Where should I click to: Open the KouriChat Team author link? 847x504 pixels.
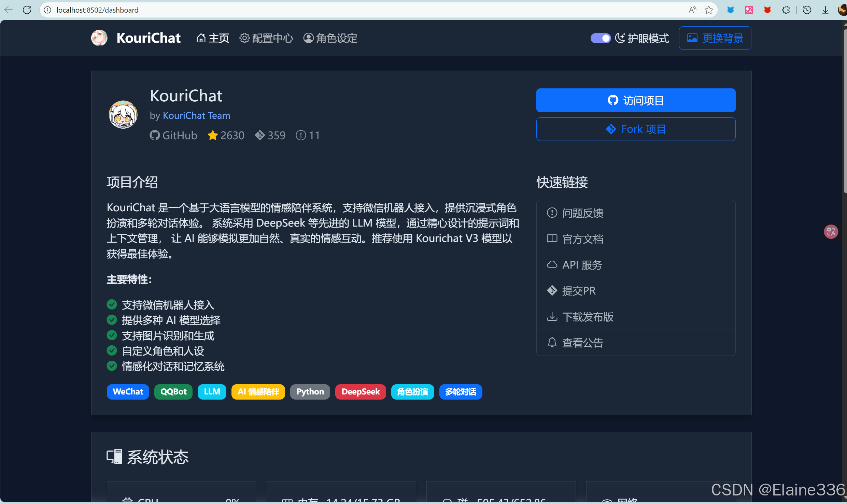tap(196, 115)
